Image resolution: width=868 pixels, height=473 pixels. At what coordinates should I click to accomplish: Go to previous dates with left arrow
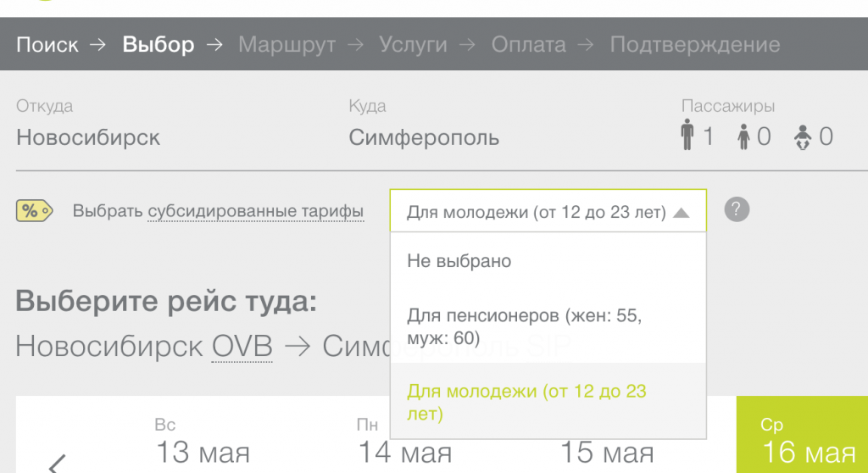click(x=57, y=462)
